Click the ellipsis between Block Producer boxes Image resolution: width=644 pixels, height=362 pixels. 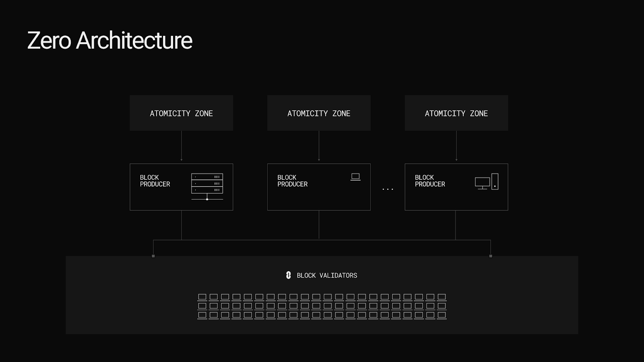tap(388, 189)
